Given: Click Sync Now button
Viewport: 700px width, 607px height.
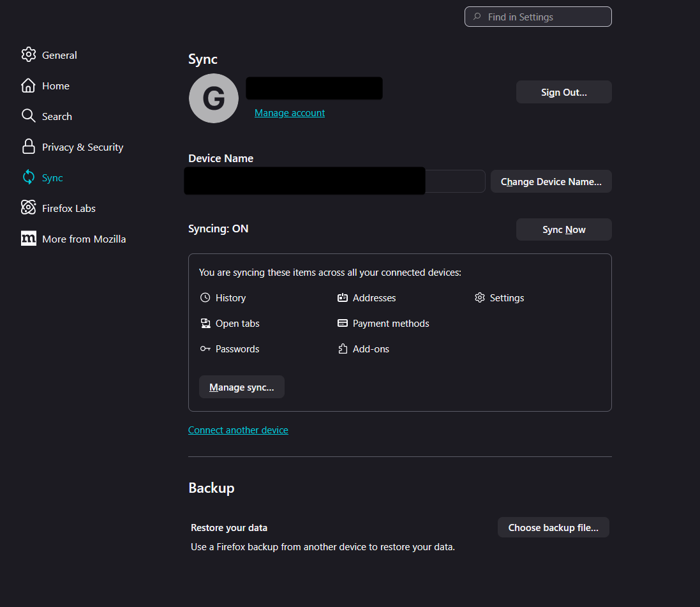Looking at the screenshot, I should coord(563,230).
